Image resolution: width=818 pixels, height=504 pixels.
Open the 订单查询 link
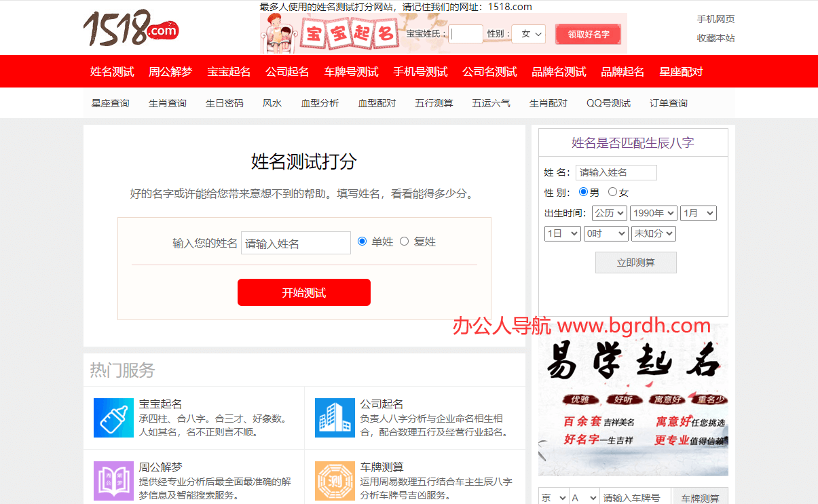click(x=669, y=103)
